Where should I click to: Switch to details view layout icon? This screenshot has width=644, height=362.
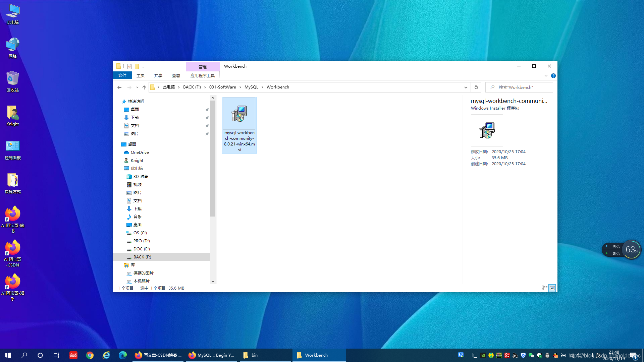coord(545,288)
